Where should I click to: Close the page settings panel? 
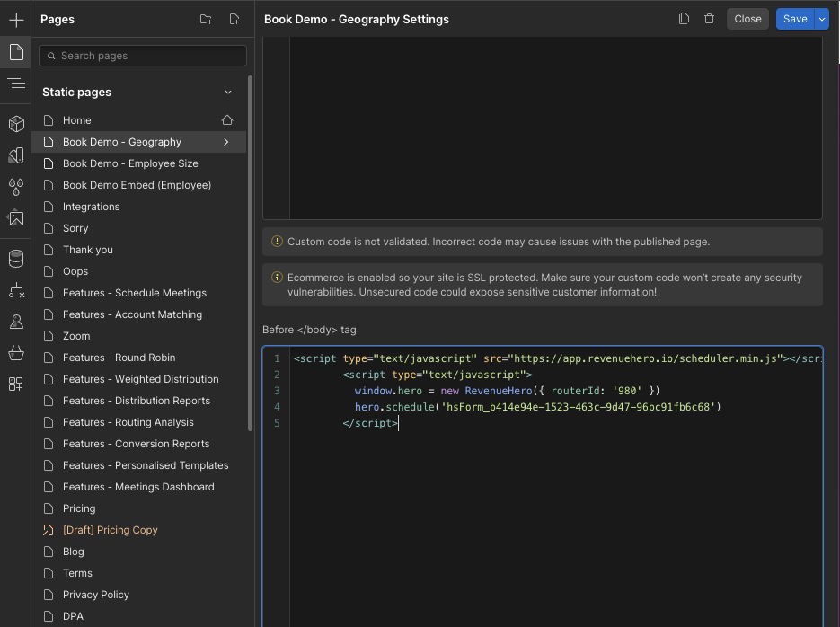click(747, 19)
